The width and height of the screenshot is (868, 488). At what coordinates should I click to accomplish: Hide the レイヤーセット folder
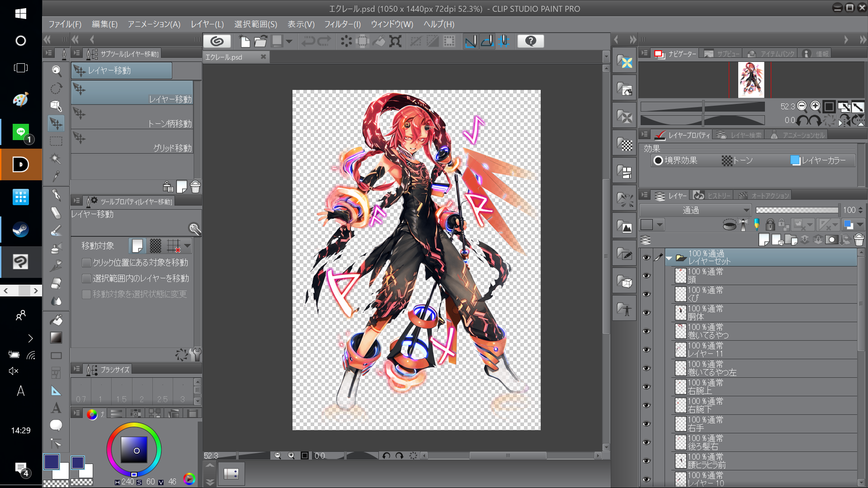pos(646,257)
